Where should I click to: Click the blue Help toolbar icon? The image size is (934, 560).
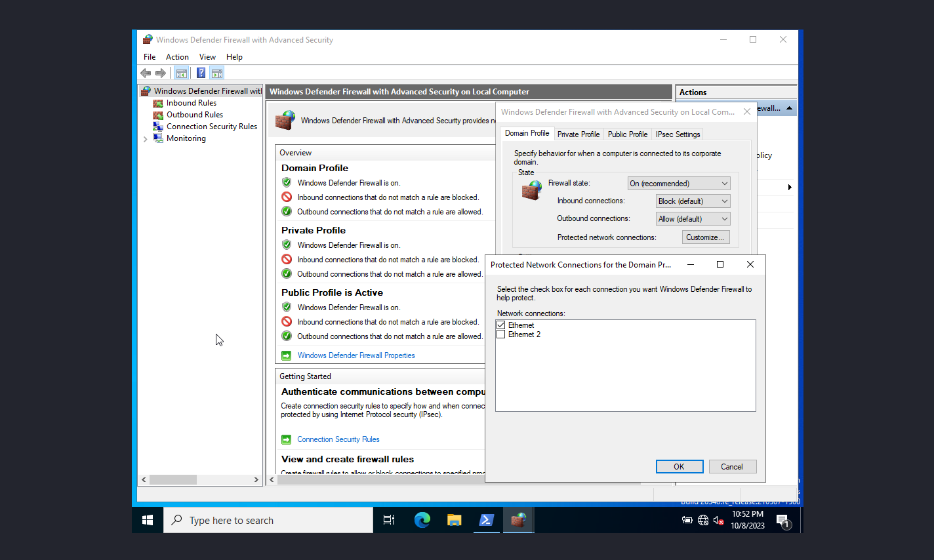pos(201,73)
